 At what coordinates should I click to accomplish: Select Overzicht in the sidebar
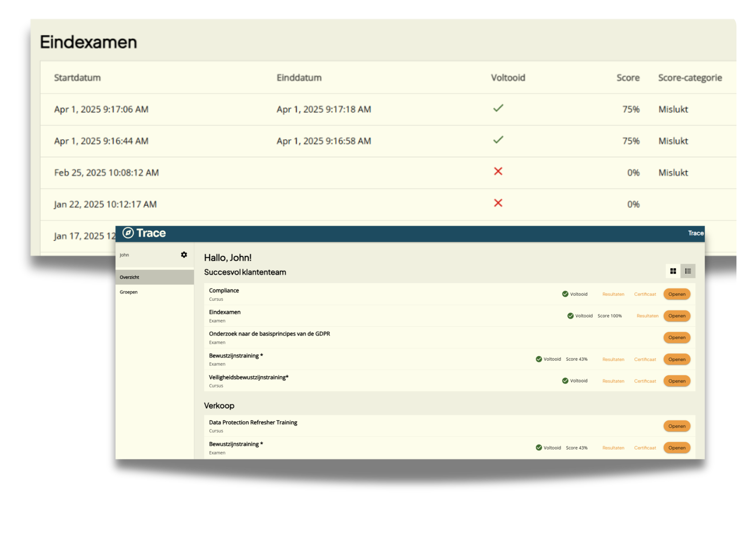pyautogui.click(x=130, y=277)
